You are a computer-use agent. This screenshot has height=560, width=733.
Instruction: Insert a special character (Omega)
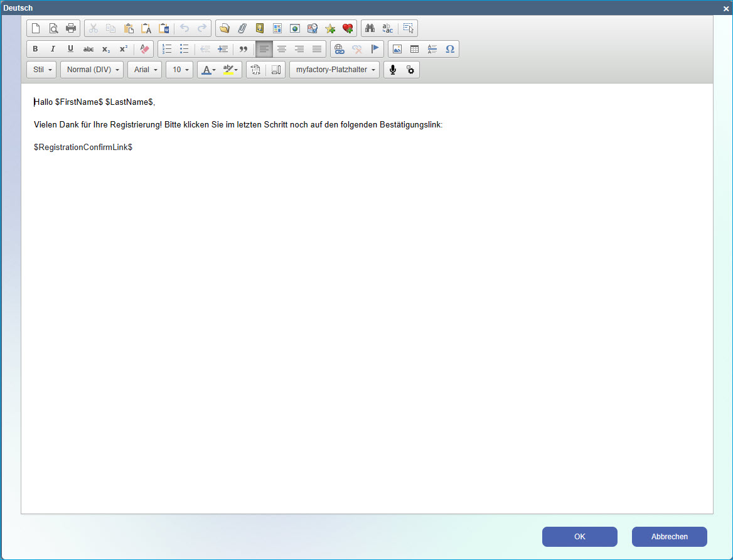450,49
